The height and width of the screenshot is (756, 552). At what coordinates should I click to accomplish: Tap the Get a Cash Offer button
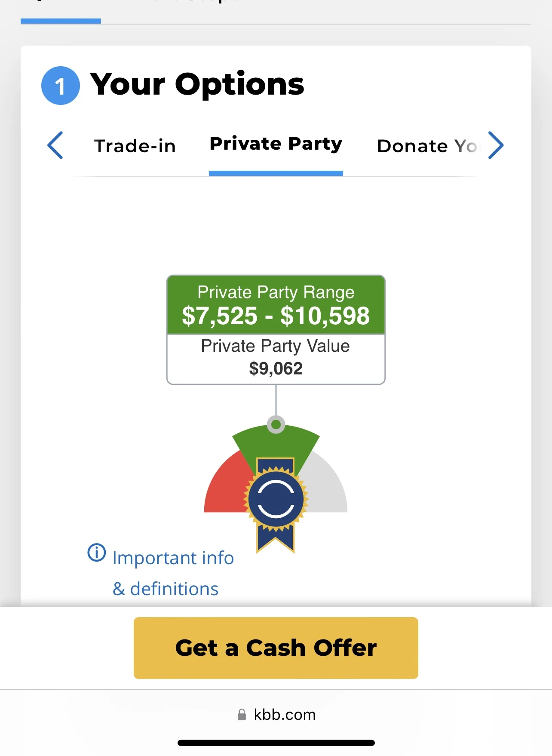tap(276, 648)
